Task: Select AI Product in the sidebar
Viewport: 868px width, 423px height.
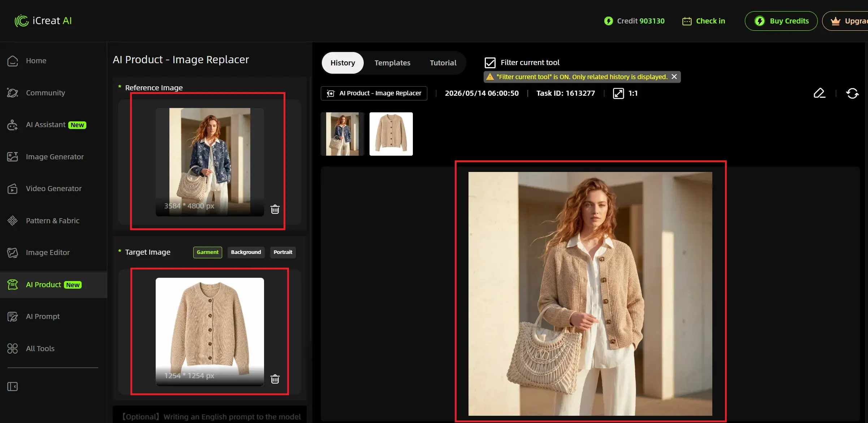Action: tap(53, 285)
